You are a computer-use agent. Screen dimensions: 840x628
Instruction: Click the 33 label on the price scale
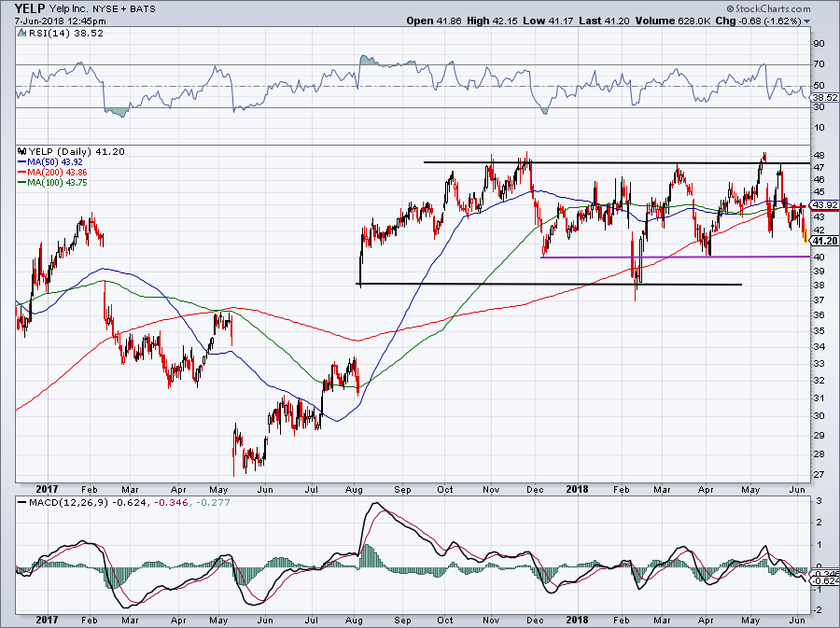[x=819, y=364]
